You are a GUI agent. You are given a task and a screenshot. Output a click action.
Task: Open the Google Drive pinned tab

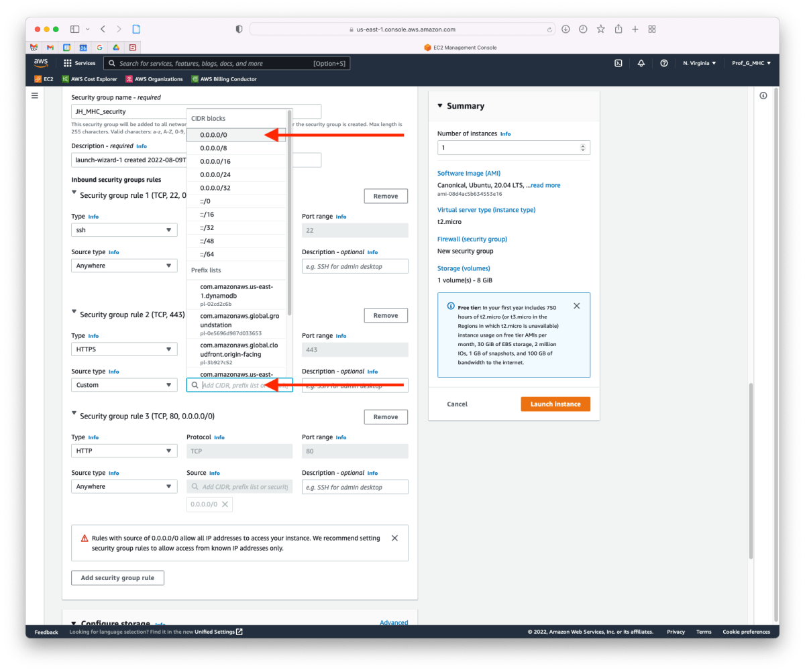click(116, 48)
